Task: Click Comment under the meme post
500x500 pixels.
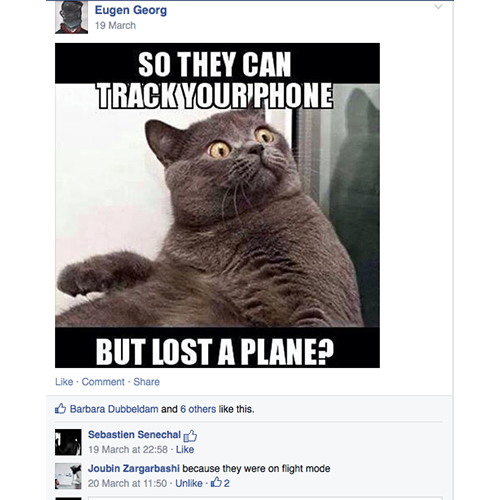Action: click(x=103, y=382)
